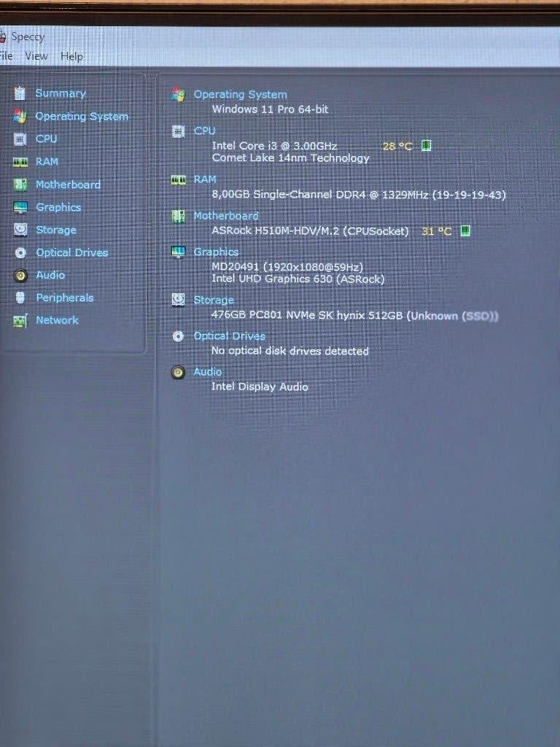The width and height of the screenshot is (560, 747).
Task: Click the Motherboard icon beside the Motherboard heading
Action: (178, 216)
